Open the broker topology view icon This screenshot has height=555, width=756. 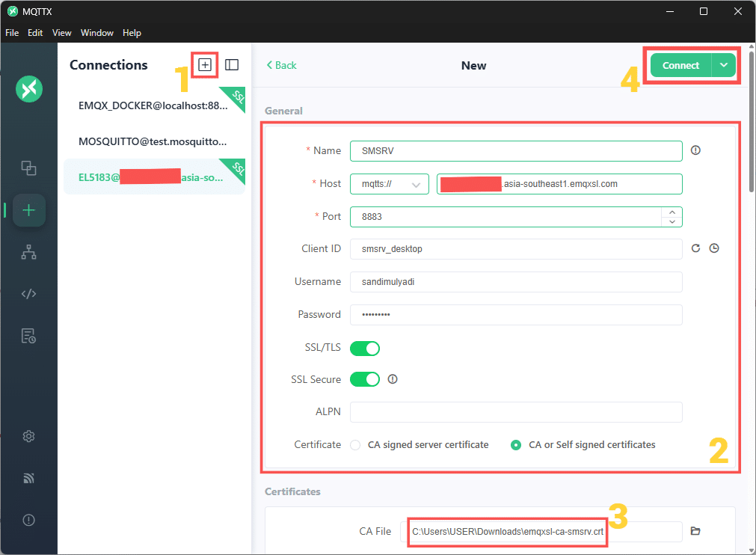[x=28, y=252]
